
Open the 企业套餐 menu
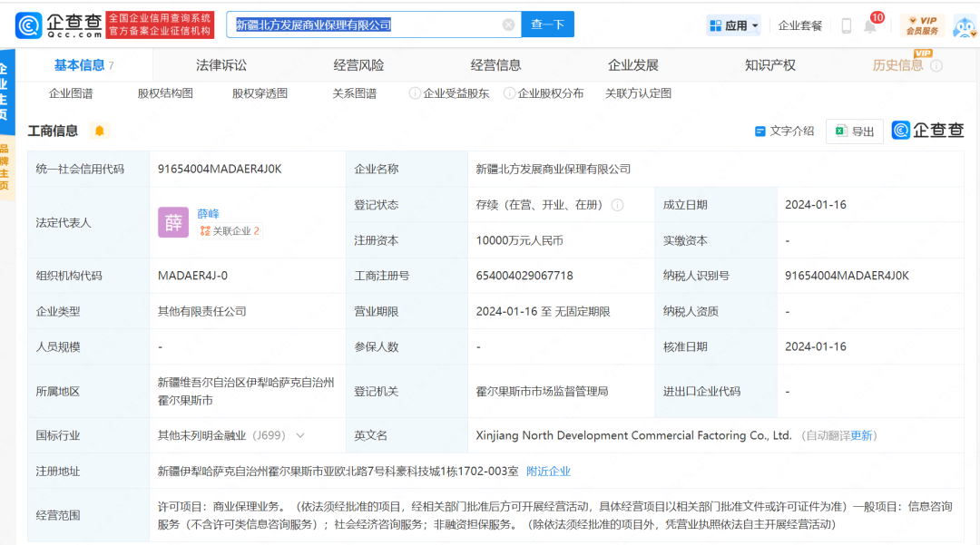[x=800, y=25]
